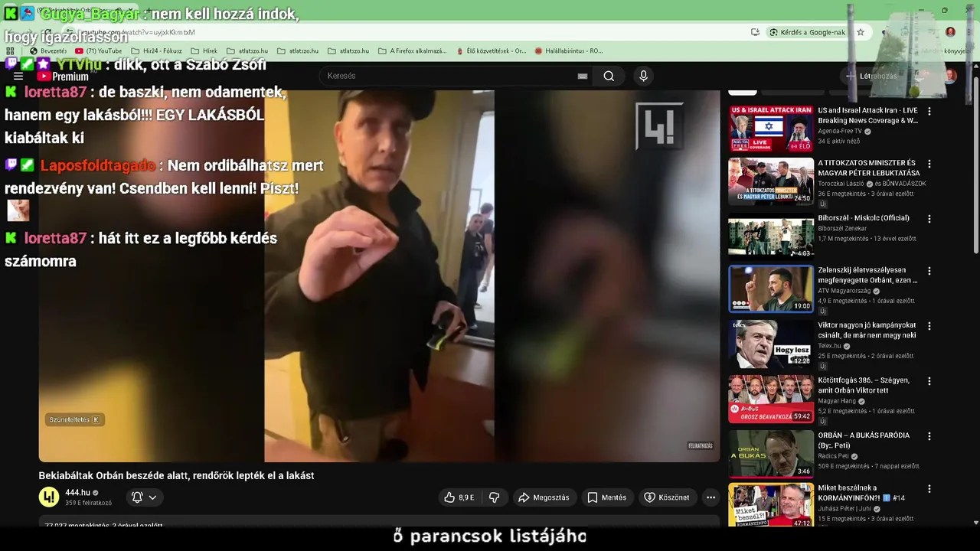Click Kérdés a Google-nak lens button
Viewport: 980px width, 551px height.
(x=807, y=32)
